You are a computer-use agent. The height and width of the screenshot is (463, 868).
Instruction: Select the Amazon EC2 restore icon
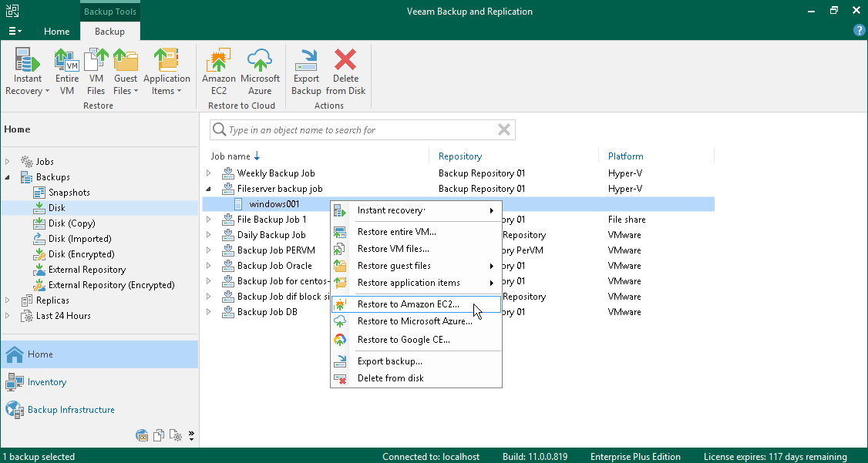click(218, 69)
